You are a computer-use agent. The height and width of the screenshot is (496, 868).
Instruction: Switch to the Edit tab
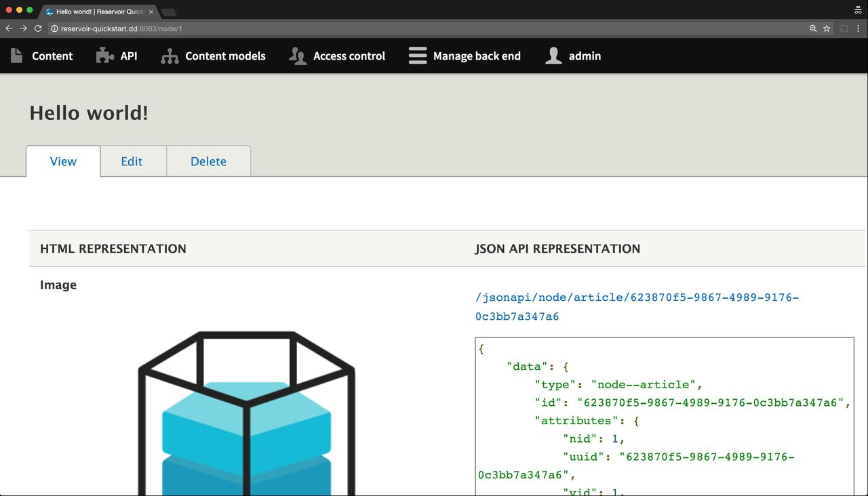pos(132,161)
